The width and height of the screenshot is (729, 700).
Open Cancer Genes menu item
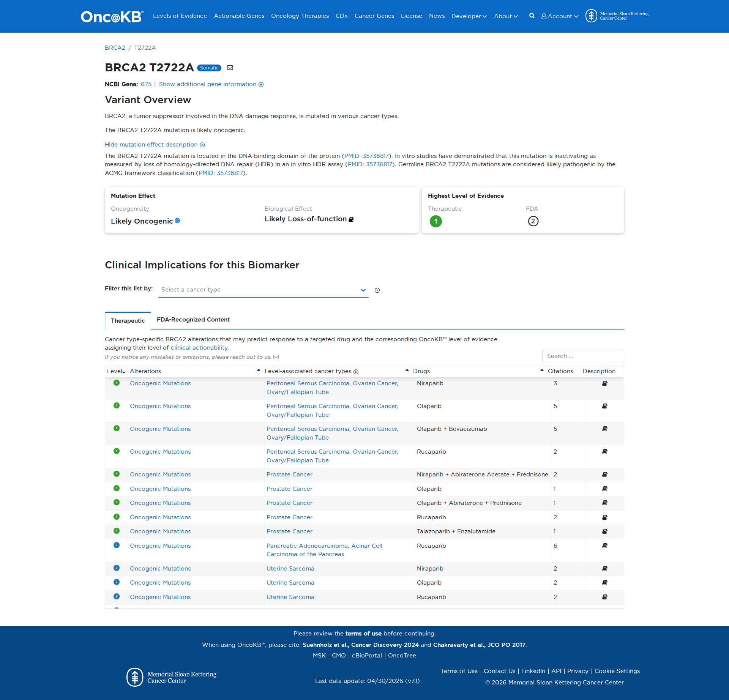(x=374, y=16)
